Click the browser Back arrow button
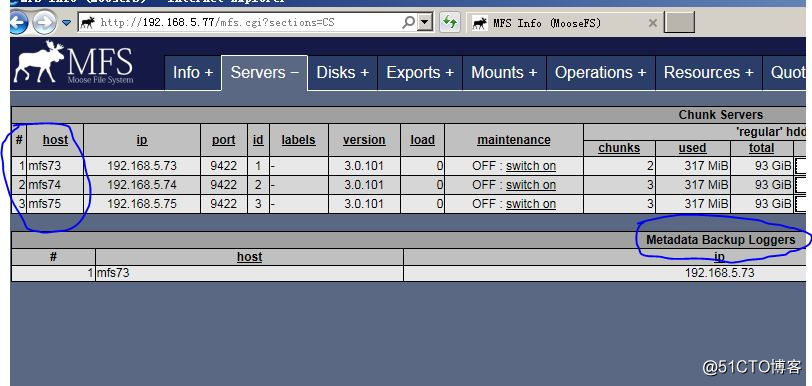Image resolution: width=812 pixels, height=386 pixels. pos(19,23)
